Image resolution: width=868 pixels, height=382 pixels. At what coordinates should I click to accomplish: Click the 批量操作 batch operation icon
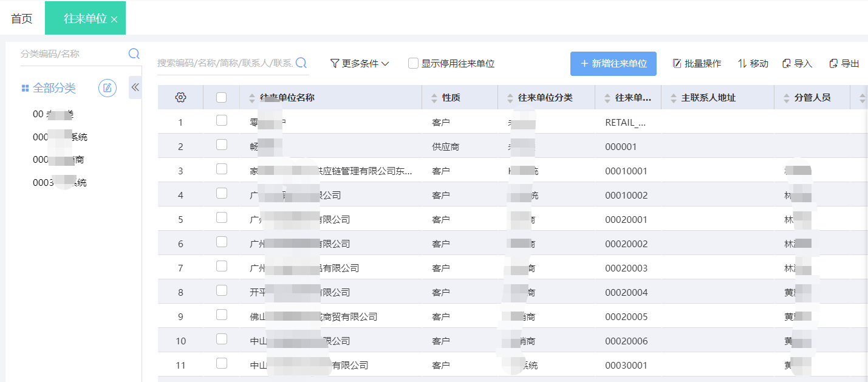pyautogui.click(x=677, y=64)
